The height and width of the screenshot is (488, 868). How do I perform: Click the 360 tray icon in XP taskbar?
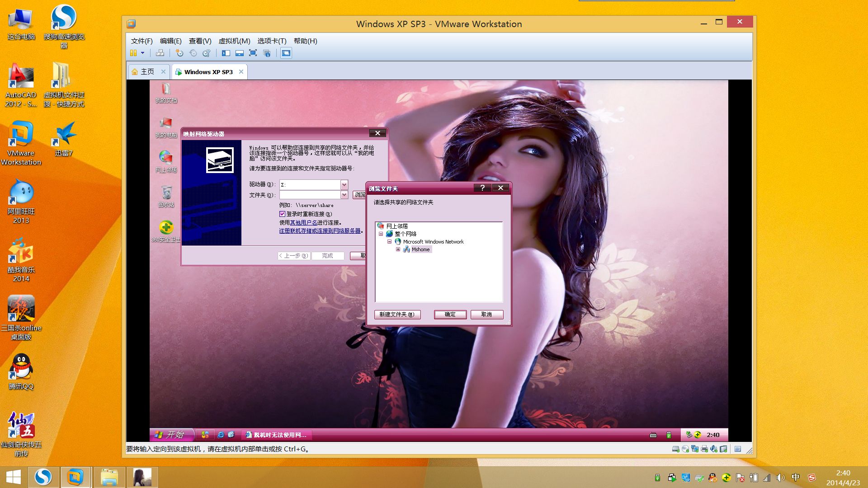pyautogui.click(x=697, y=435)
